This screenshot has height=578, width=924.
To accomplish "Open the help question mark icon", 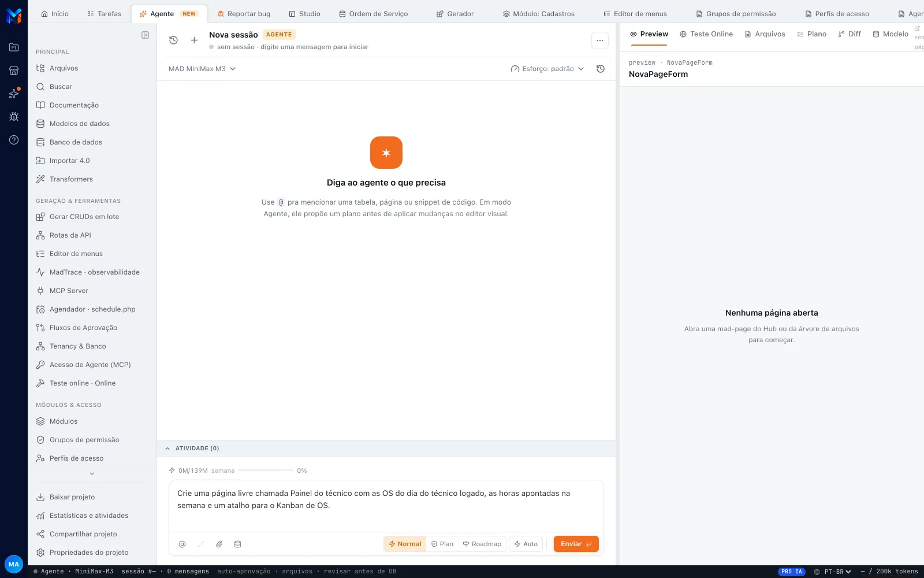I will click(14, 140).
